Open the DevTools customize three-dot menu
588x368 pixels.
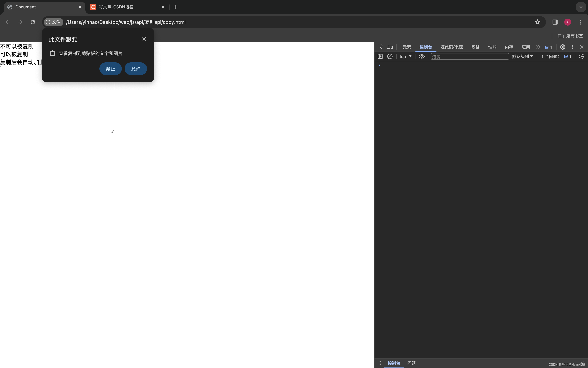(x=572, y=47)
